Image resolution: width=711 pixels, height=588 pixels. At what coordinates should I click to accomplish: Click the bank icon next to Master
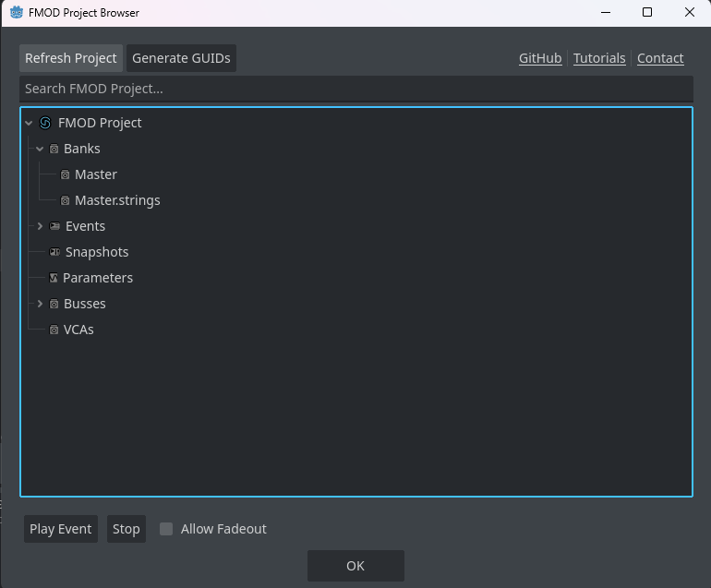66,174
